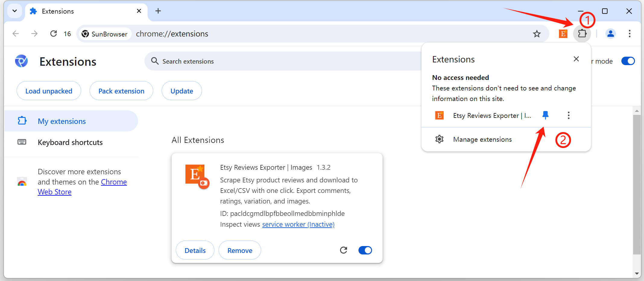Image resolution: width=644 pixels, height=281 pixels.
Task: Reload the Etsy Reviews Exporter extension
Action: (344, 250)
